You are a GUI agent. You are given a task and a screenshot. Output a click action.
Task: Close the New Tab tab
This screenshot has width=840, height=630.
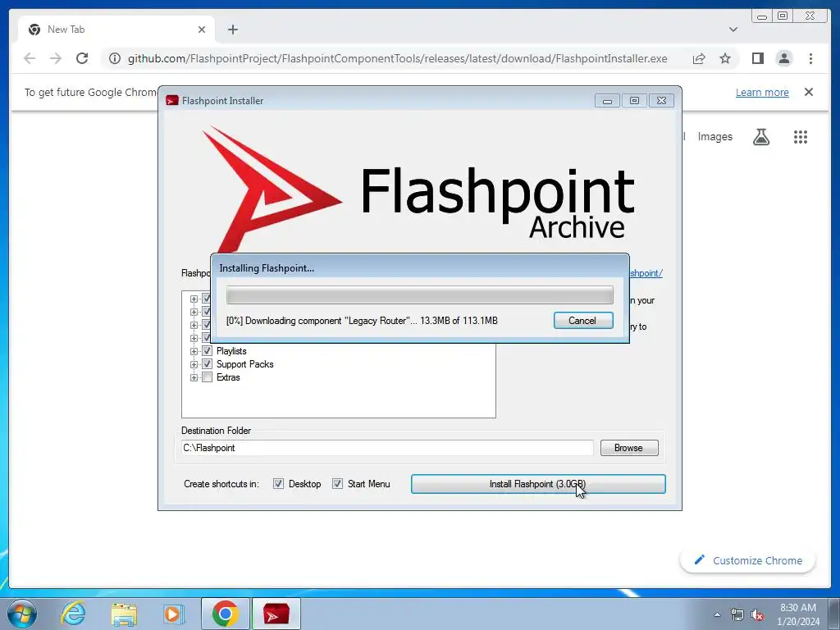click(202, 30)
